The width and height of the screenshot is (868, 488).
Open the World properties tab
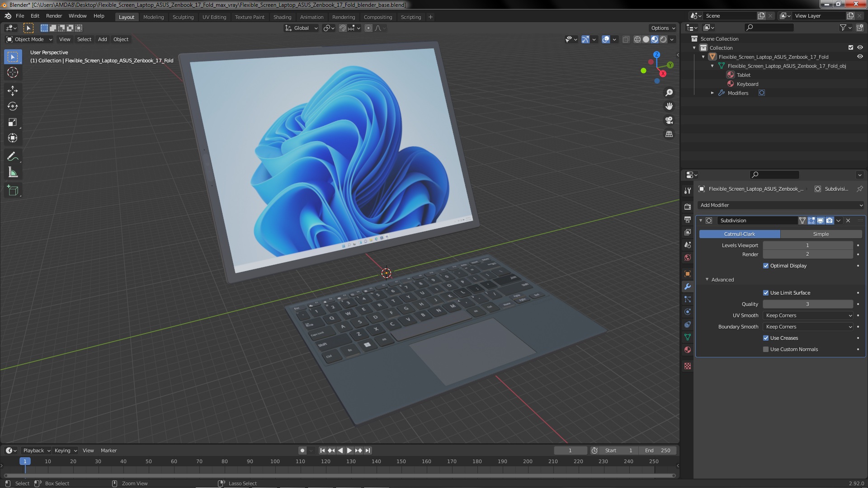click(x=688, y=258)
